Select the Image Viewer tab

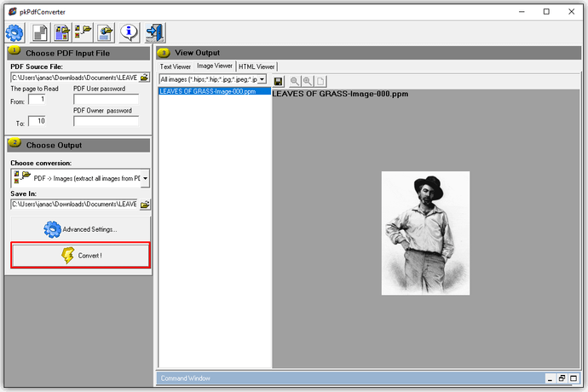tap(215, 66)
